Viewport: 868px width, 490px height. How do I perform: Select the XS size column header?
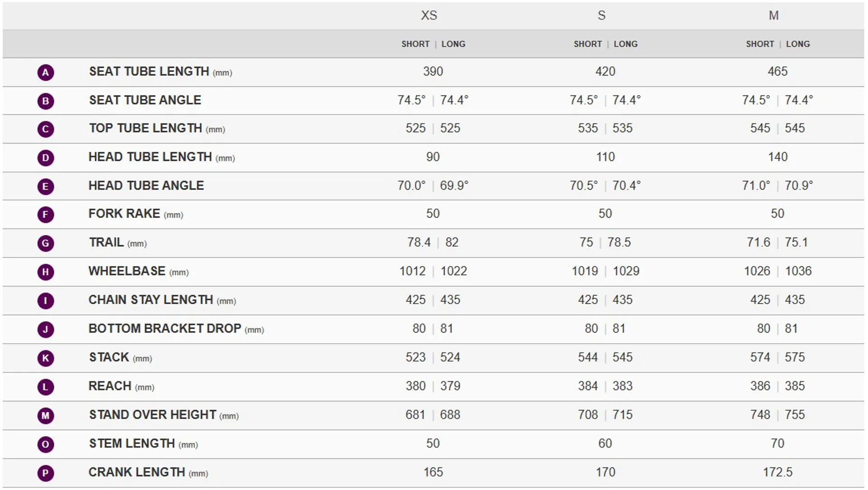click(x=429, y=16)
